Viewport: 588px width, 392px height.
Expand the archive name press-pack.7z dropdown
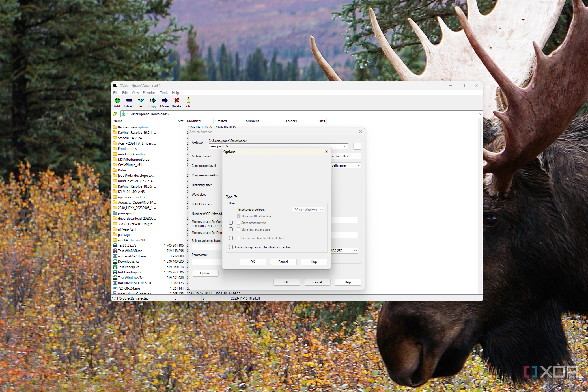(345, 147)
